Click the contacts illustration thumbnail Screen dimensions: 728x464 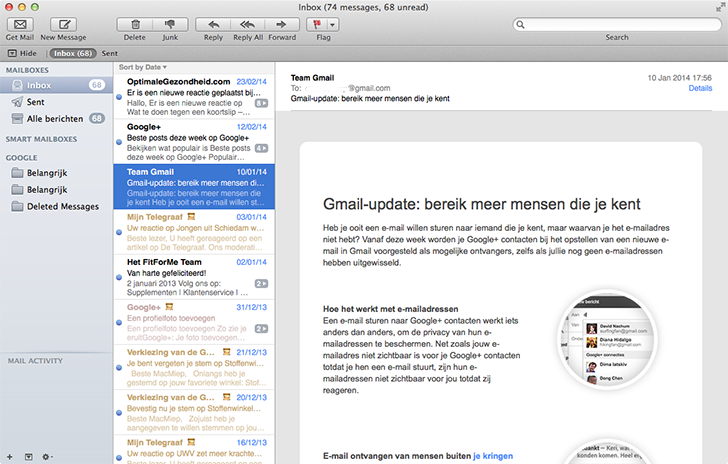(607, 340)
